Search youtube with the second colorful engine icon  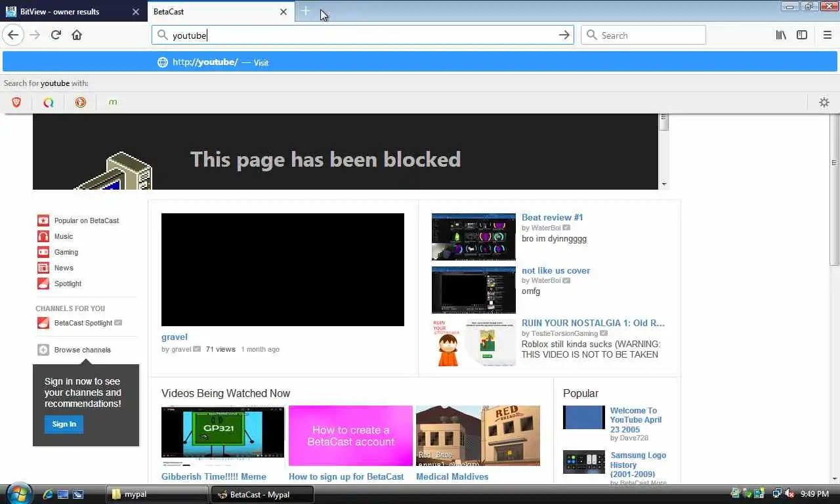click(x=49, y=102)
